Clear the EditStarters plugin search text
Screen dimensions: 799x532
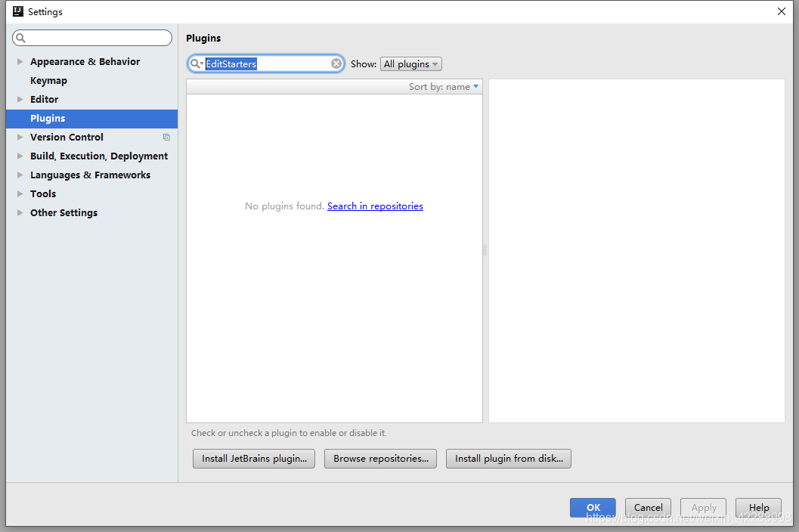point(336,63)
